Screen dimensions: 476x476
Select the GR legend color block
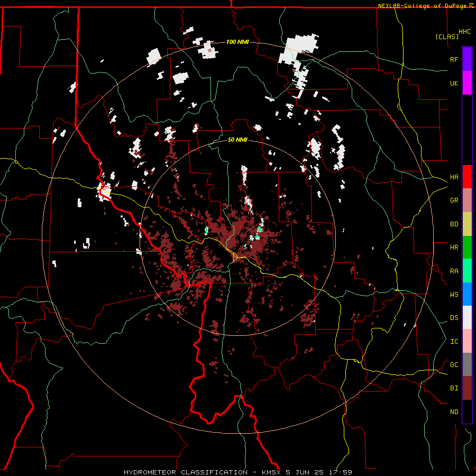(x=467, y=200)
